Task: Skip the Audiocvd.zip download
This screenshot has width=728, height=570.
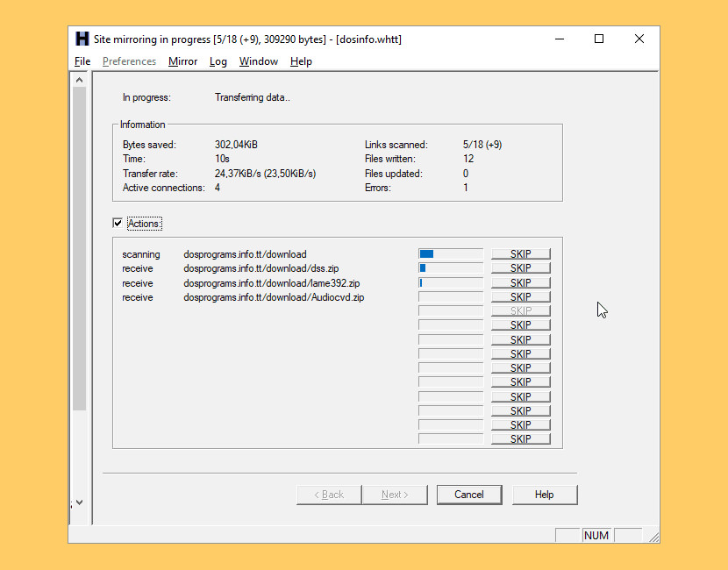Action: coord(520,296)
